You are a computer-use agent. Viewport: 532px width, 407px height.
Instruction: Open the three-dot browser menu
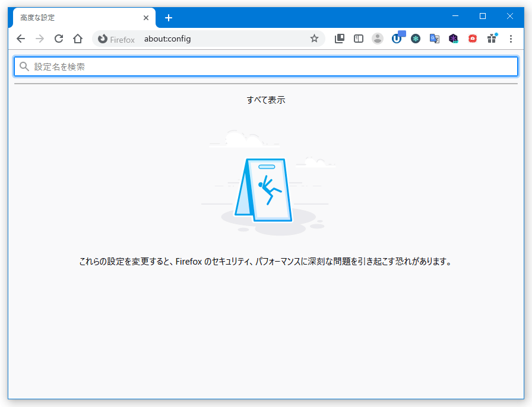click(511, 39)
